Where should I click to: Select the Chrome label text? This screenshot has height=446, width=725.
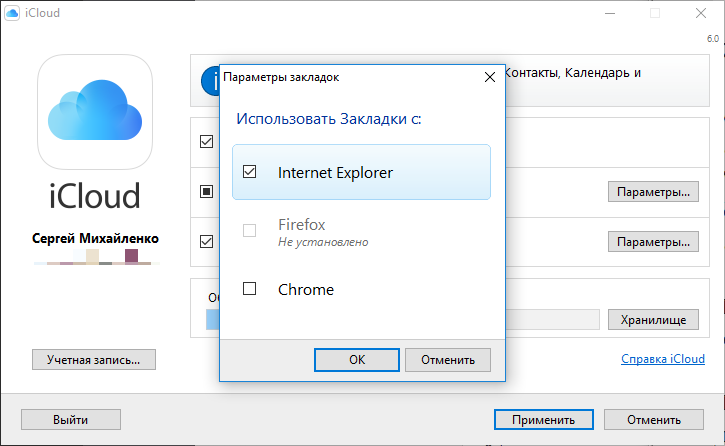click(306, 289)
